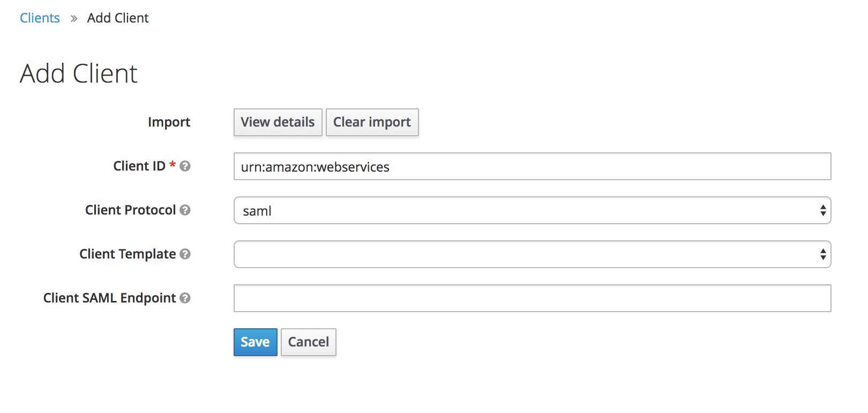The image size is (868, 413).
Task: Click the up-down arrows on Client Protocol select
Action: [822, 210]
